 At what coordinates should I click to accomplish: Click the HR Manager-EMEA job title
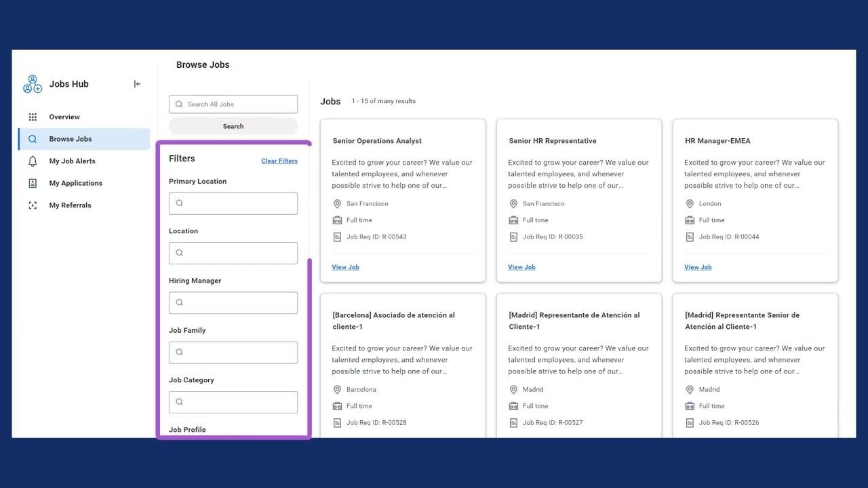point(717,141)
